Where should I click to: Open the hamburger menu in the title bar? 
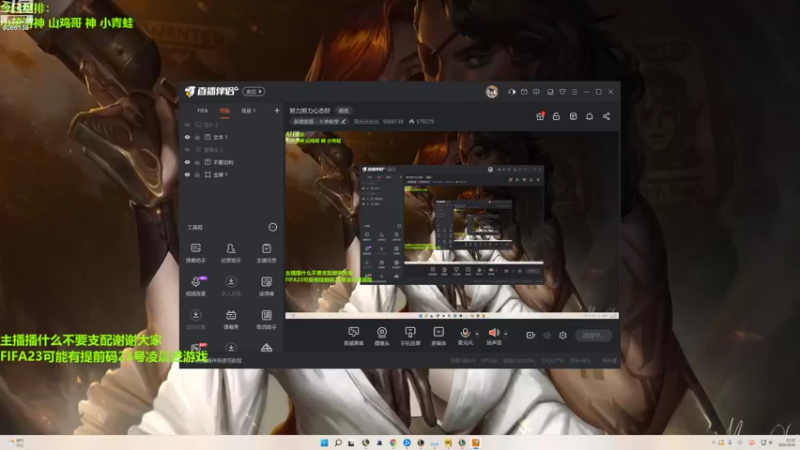pos(574,92)
